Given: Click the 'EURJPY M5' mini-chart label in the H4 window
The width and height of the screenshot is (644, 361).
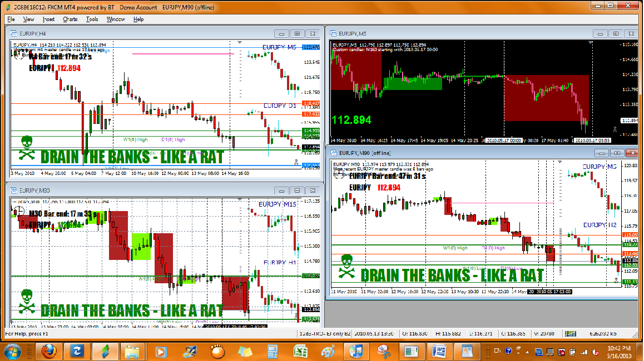Looking at the screenshot, I should coord(279,47).
